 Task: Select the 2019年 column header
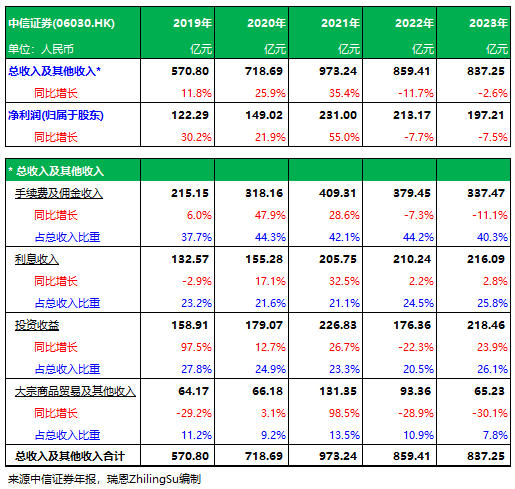192,23
